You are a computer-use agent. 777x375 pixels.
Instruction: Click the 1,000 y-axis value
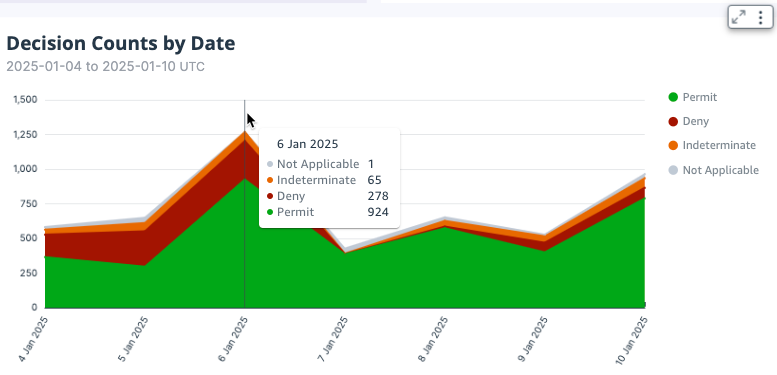tap(25, 169)
